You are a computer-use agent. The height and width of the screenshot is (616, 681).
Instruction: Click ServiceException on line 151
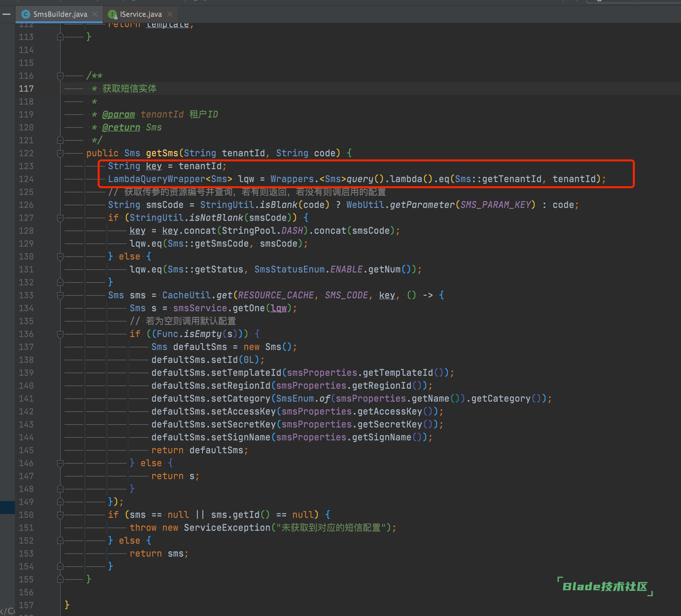coord(227,528)
